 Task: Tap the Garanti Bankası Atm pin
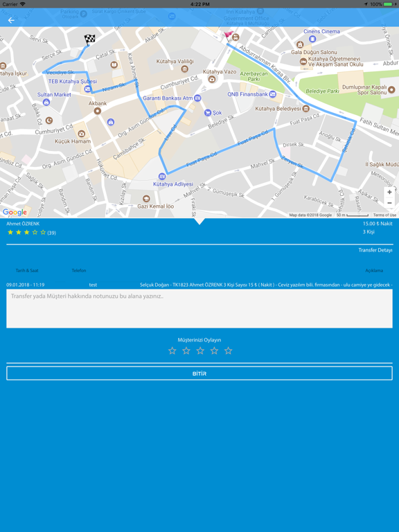tap(197, 98)
